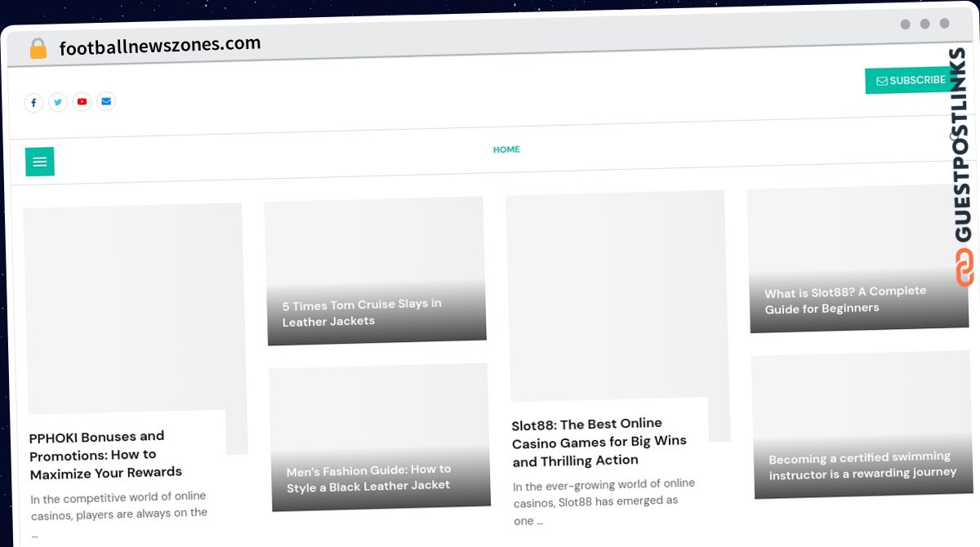The height and width of the screenshot is (547, 980).
Task: Open 'Slot88: The Best Online Casino Games' article
Action: coord(599,442)
